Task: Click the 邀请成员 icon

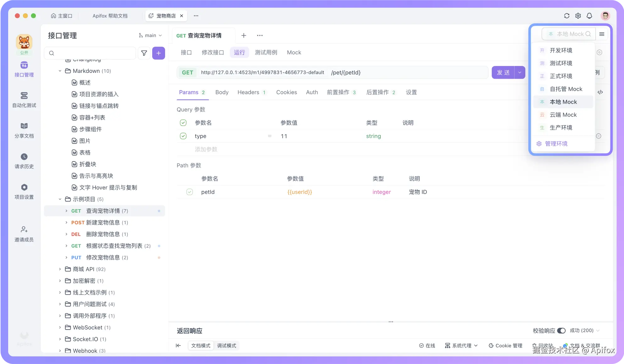Action: 24,230
